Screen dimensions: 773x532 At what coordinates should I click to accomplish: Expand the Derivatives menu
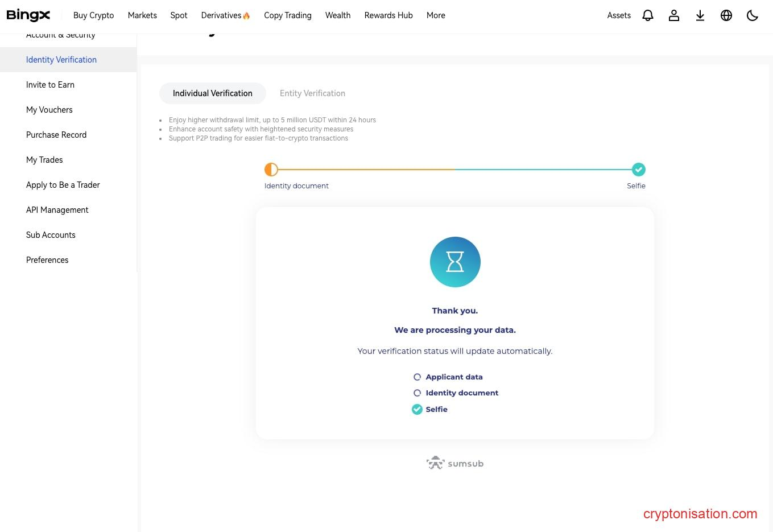(225, 15)
